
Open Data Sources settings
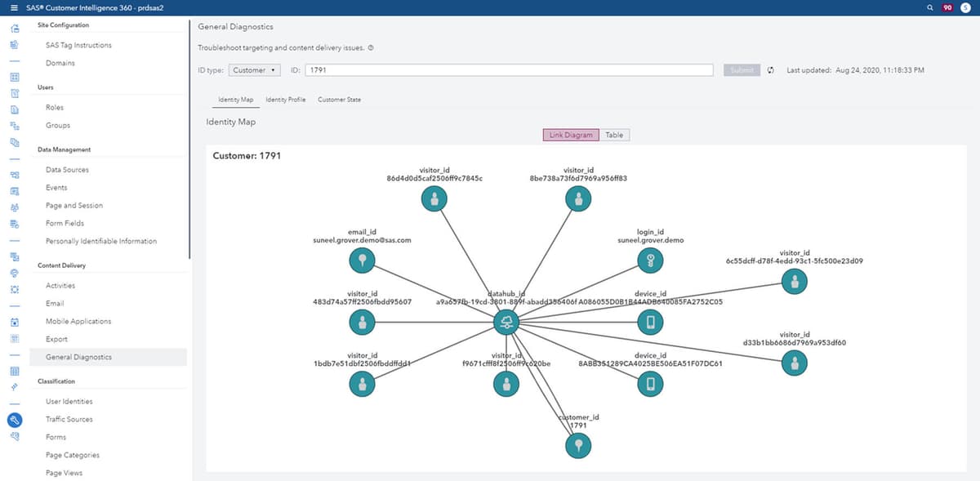[68, 170]
